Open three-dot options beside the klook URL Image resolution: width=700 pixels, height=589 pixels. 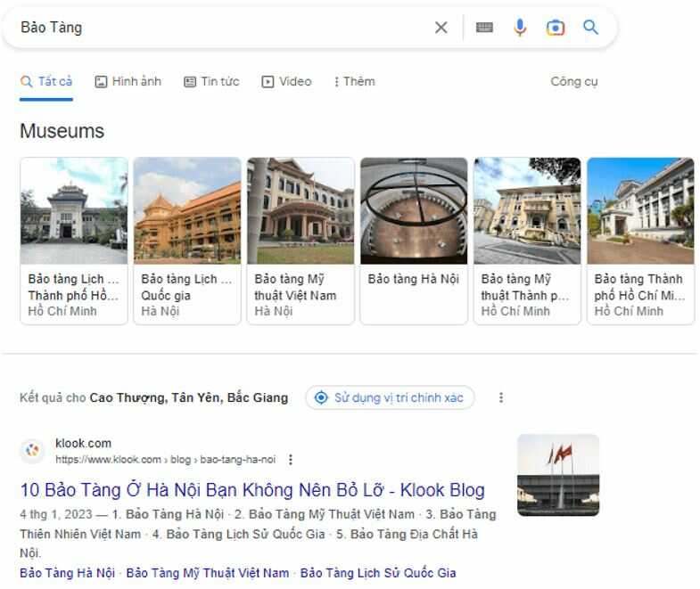(x=291, y=460)
